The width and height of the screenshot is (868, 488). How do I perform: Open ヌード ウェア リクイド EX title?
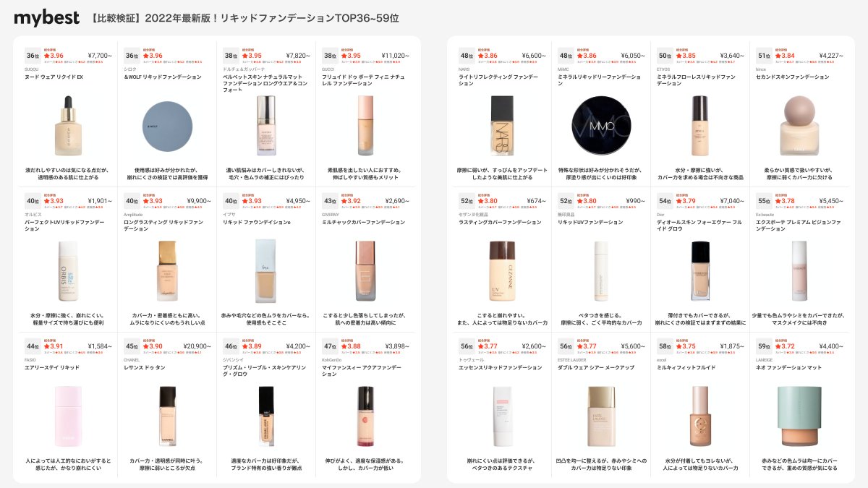[54, 77]
